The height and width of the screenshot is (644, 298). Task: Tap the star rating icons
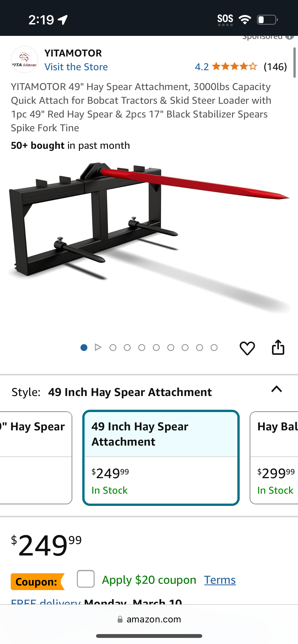(x=235, y=67)
